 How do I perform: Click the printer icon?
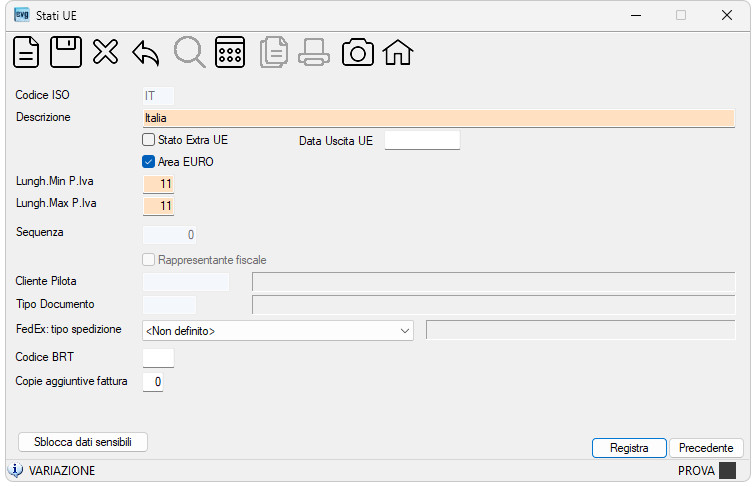pos(314,53)
